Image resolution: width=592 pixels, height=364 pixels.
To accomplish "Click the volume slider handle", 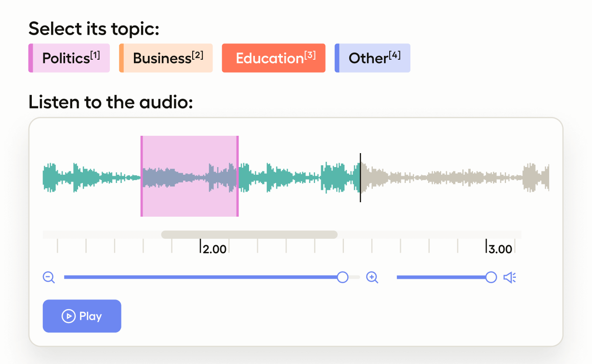I will (x=491, y=277).
